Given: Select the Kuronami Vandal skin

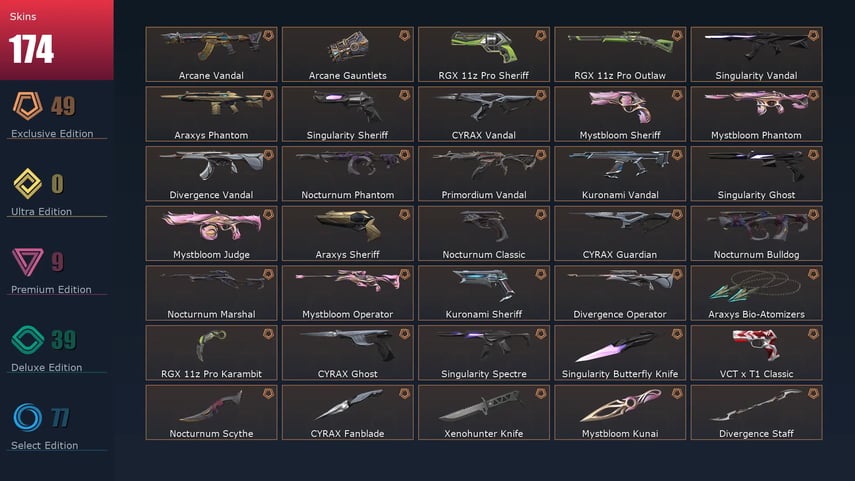Looking at the screenshot, I should [x=620, y=173].
